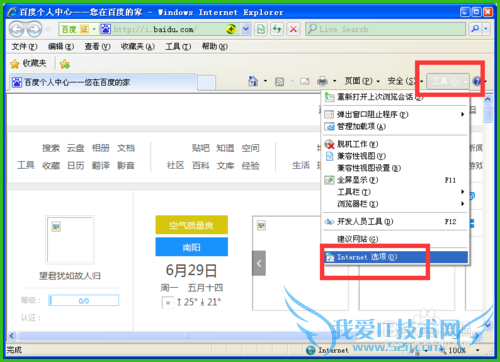Viewport: 500px width, 362px height.
Task: Click the magnifier Search button
Action: (475, 29)
